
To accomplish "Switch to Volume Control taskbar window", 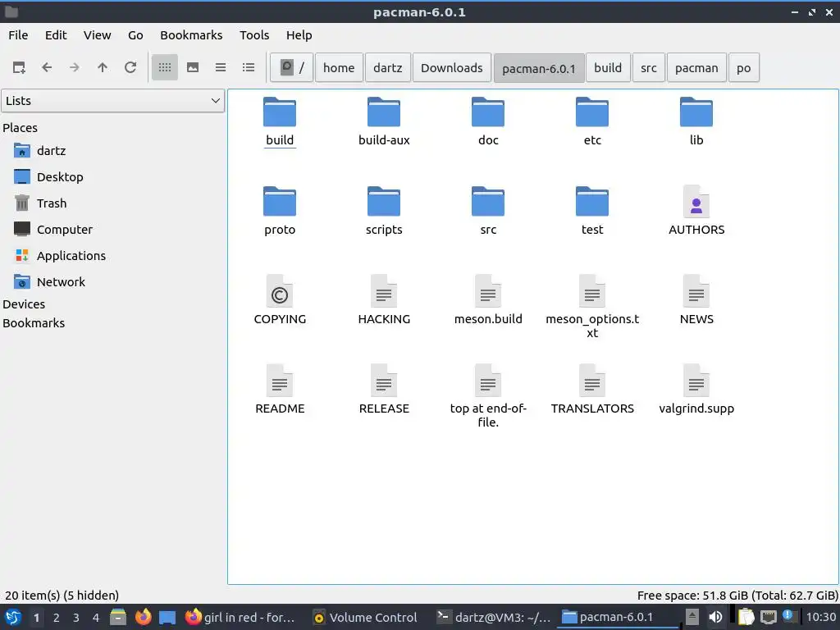I will pyautogui.click(x=365, y=618).
